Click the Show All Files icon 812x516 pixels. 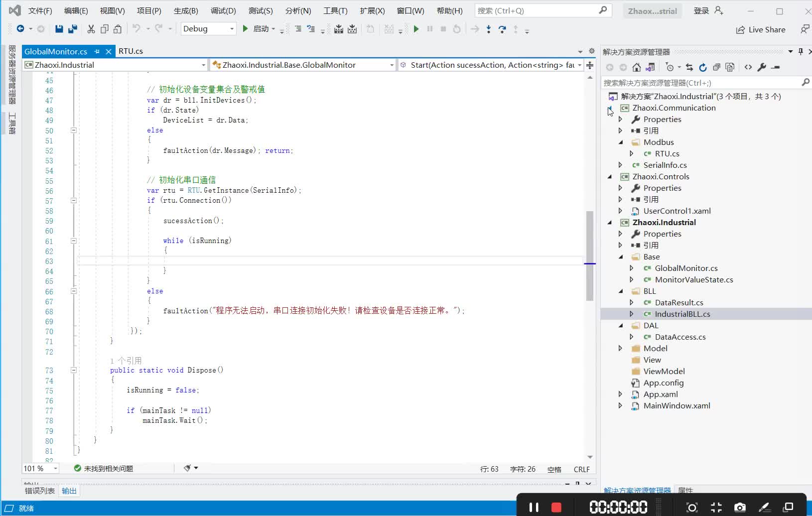730,67
